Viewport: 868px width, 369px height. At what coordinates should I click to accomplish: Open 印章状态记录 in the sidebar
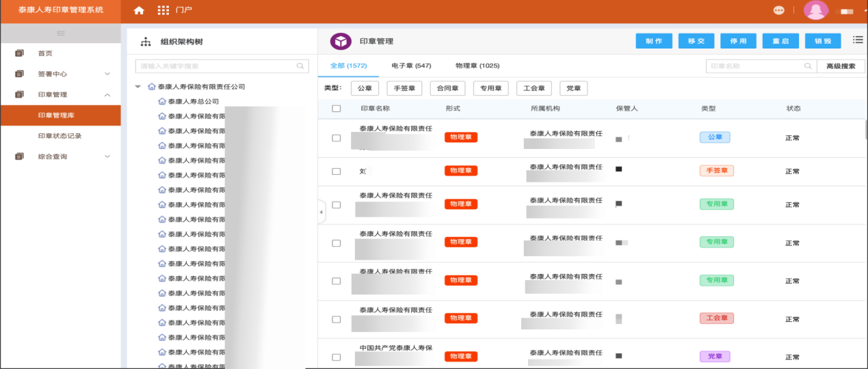(60, 136)
